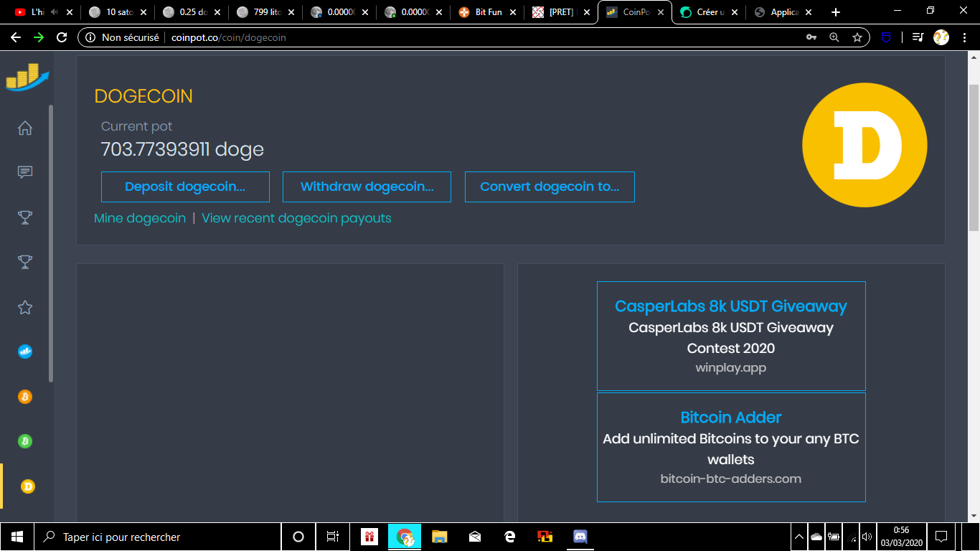
Task: Open File Explorer from the taskbar
Action: coord(440,537)
